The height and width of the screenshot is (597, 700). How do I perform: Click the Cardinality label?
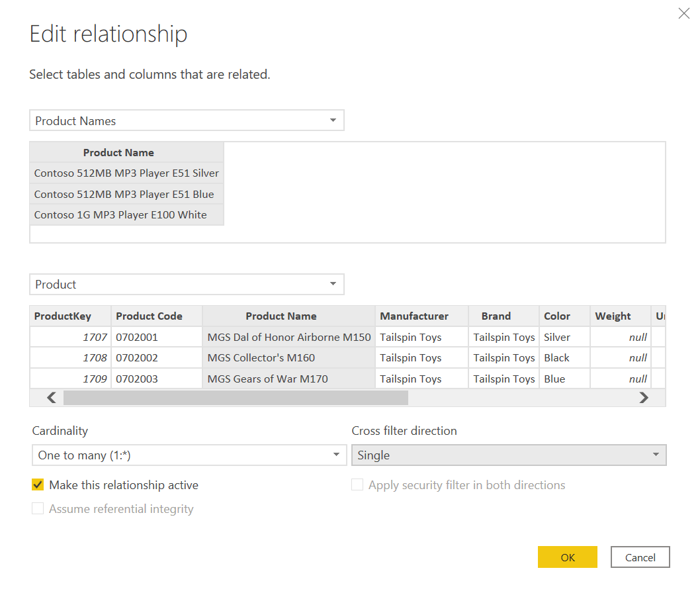point(60,431)
